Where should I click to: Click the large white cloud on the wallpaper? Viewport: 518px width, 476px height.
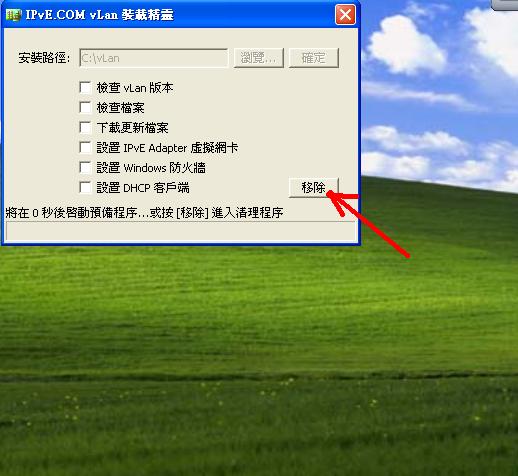[x=407, y=46]
